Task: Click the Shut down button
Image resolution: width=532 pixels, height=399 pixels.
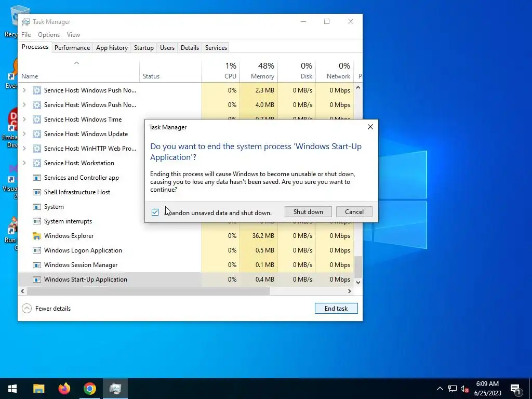Action: click(x=308, y=212)
